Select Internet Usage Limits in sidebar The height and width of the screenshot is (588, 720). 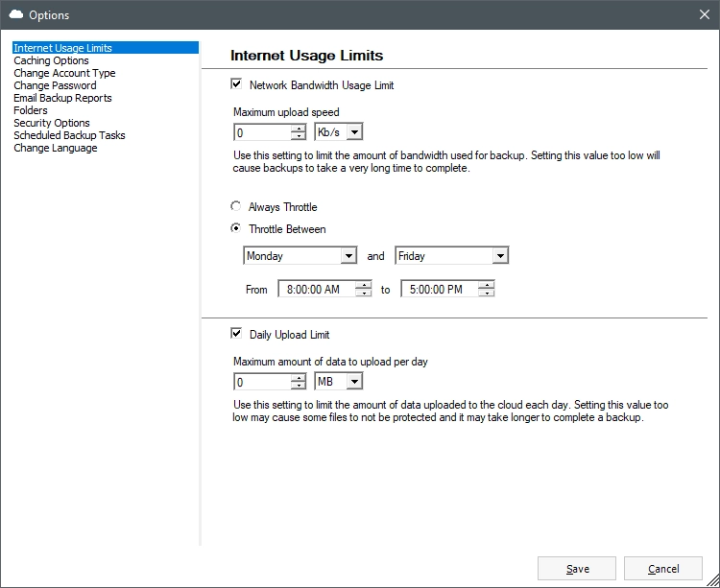point(106,48)
